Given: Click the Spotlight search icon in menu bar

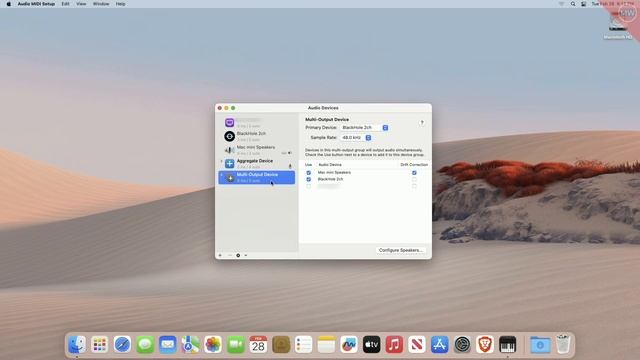Looking at the screenshot, I should pos(573,4).
